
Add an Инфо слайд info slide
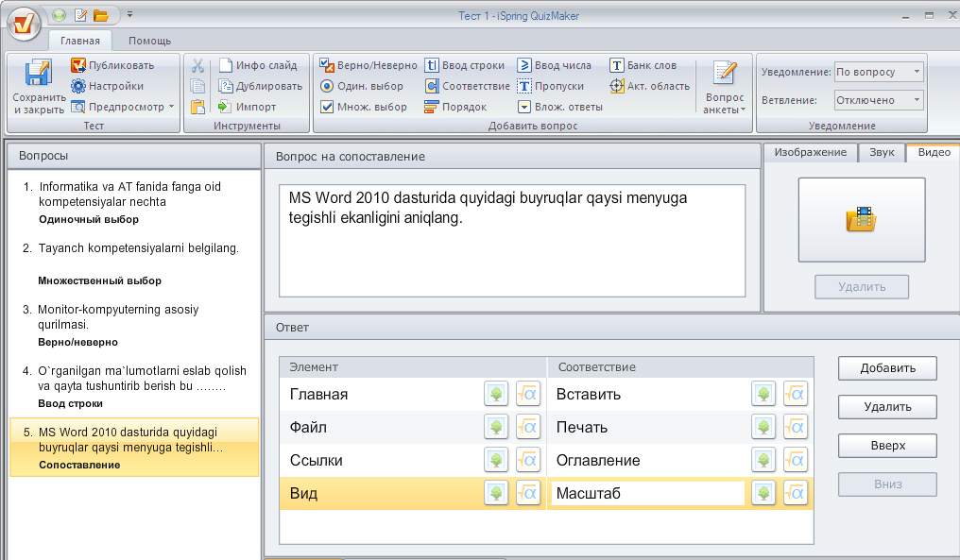258,65
